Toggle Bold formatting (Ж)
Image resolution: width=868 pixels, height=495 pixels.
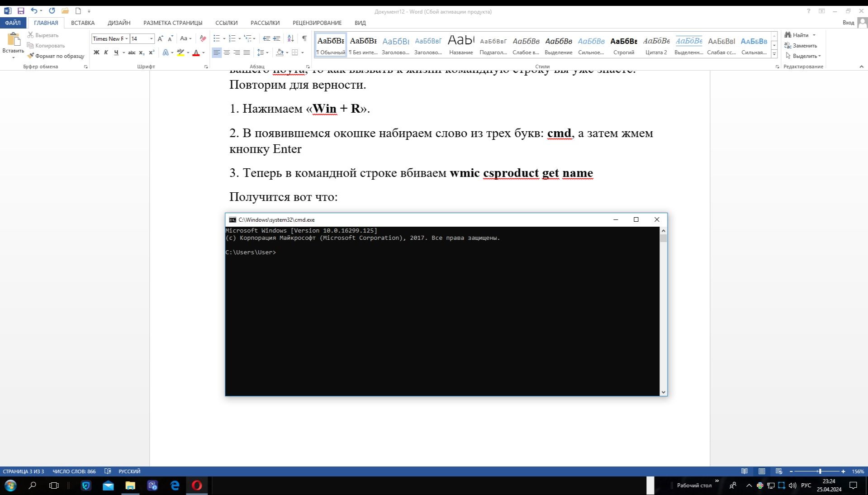click(x=96, y=53)
